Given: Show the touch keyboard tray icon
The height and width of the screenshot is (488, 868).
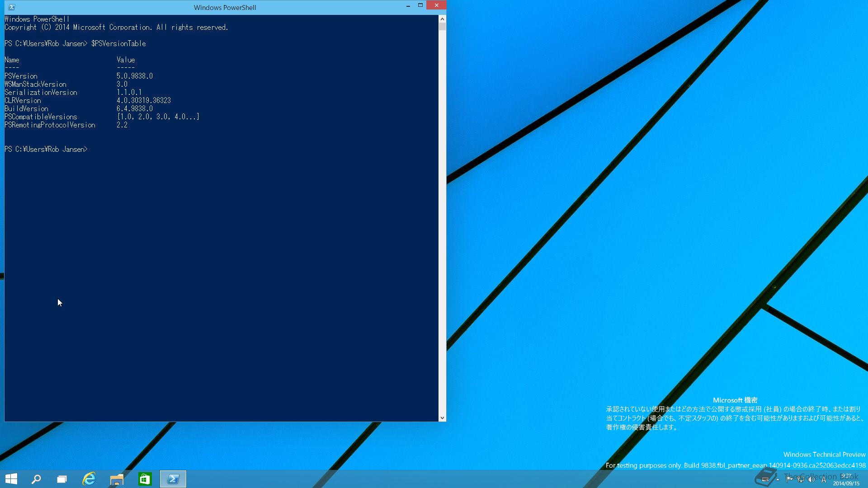Looking at the screenshot, I should pyautogui.click(x=765, y=479).
